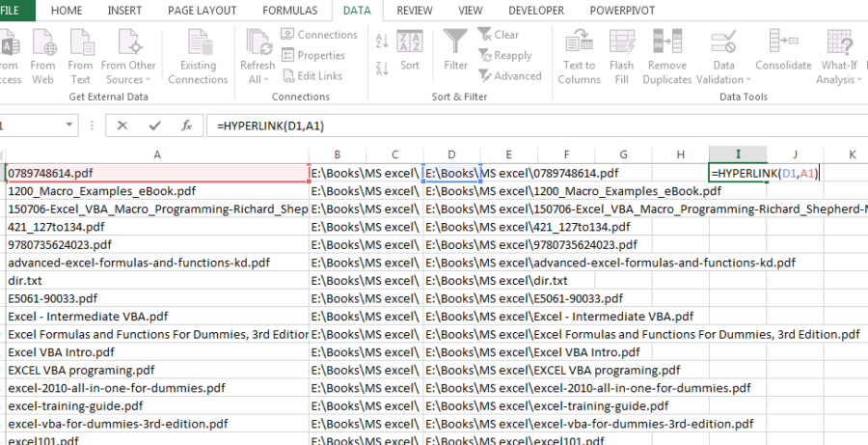Click Reapply filter
This screenshot has height=445, width=868.
pyautogui.click(x=504, y=55)
